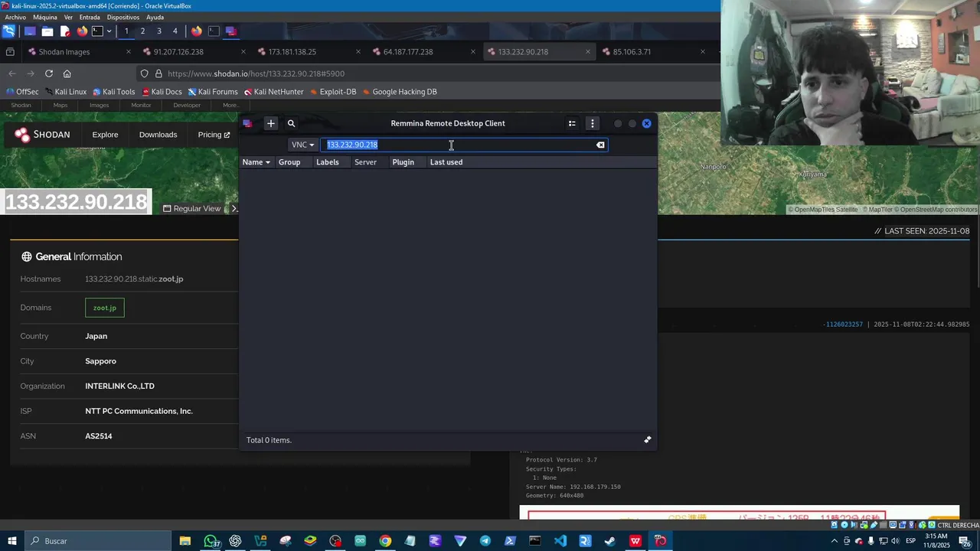Click tracking protection shield in URL bar
The height and width of the screenshot is (551, 980).
pos(144,73)
